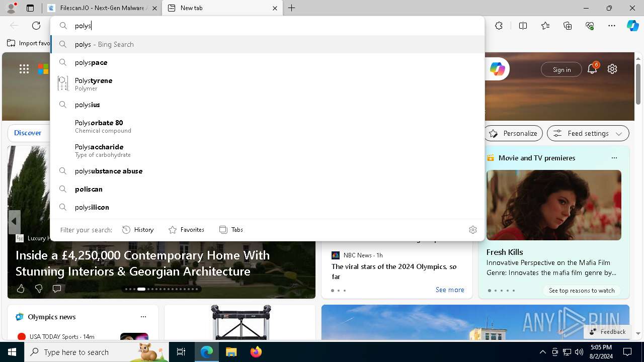Open the Fresh Kills article title
This screenshot has height=362, width=644.
(x=505, y=252)
